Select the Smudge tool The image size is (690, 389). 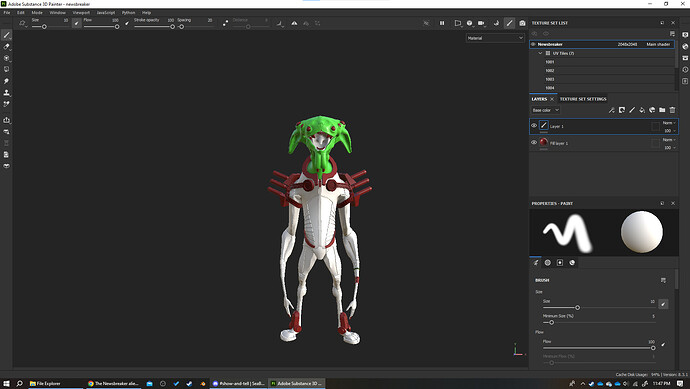(7, 81)
